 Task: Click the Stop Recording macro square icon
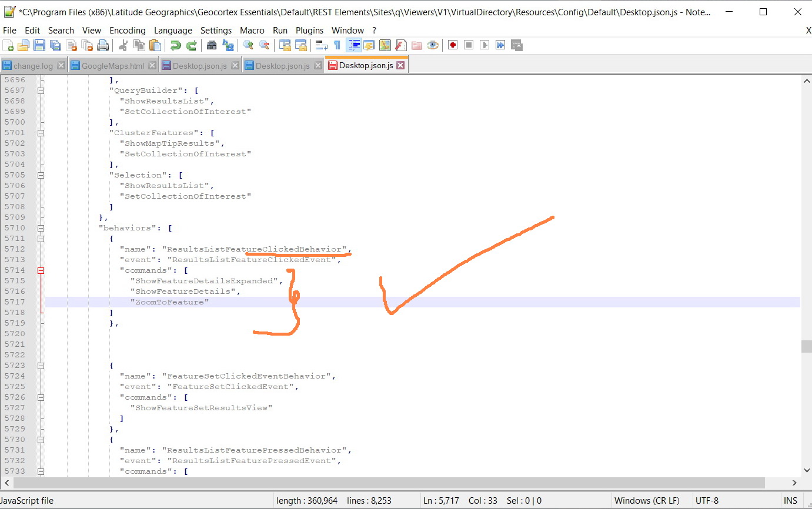tap(469, 45)
